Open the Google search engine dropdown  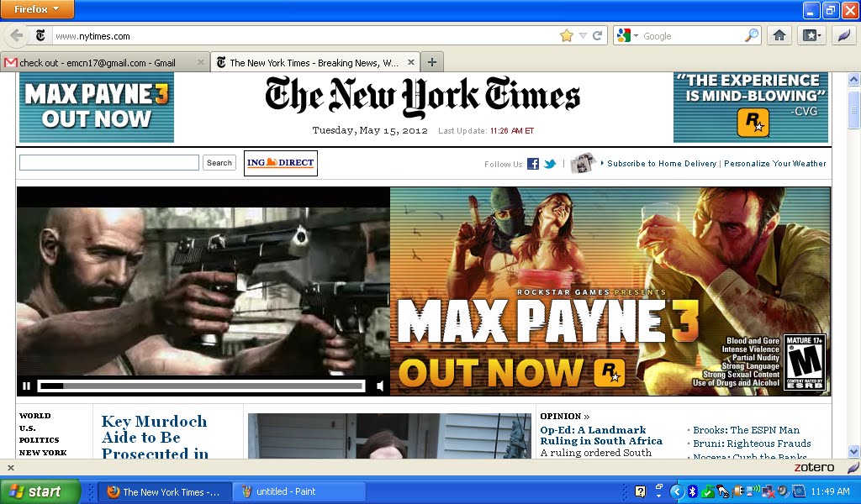pyautogui.click(x=627, y=35)
